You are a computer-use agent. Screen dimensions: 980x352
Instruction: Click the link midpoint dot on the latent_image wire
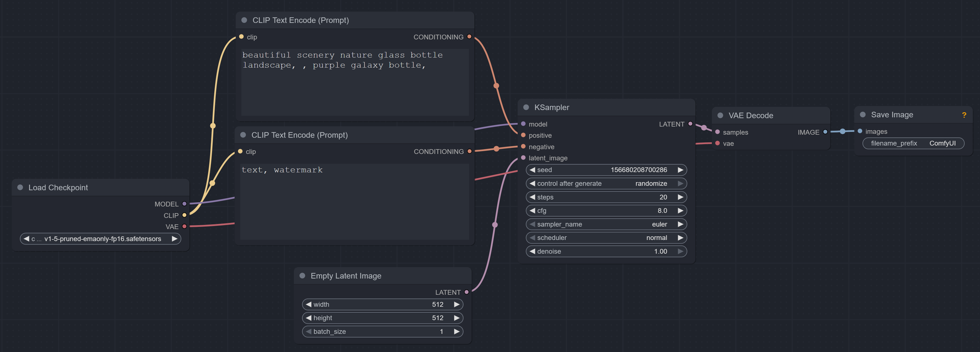[494, 225]
